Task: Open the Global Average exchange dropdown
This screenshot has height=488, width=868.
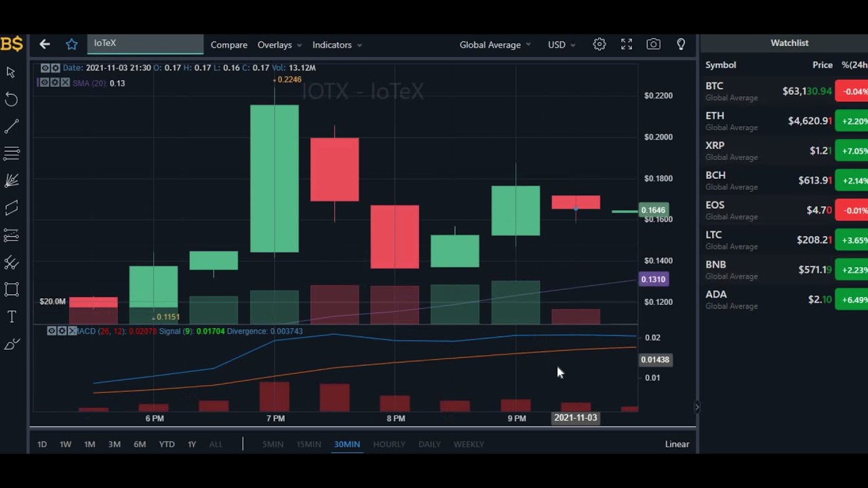Action: 495,45
